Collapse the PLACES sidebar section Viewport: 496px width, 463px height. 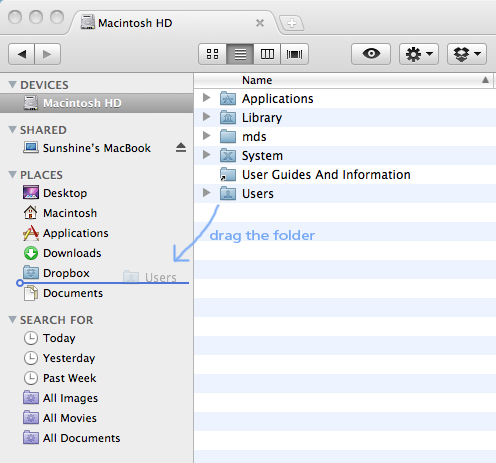[13, 174]
